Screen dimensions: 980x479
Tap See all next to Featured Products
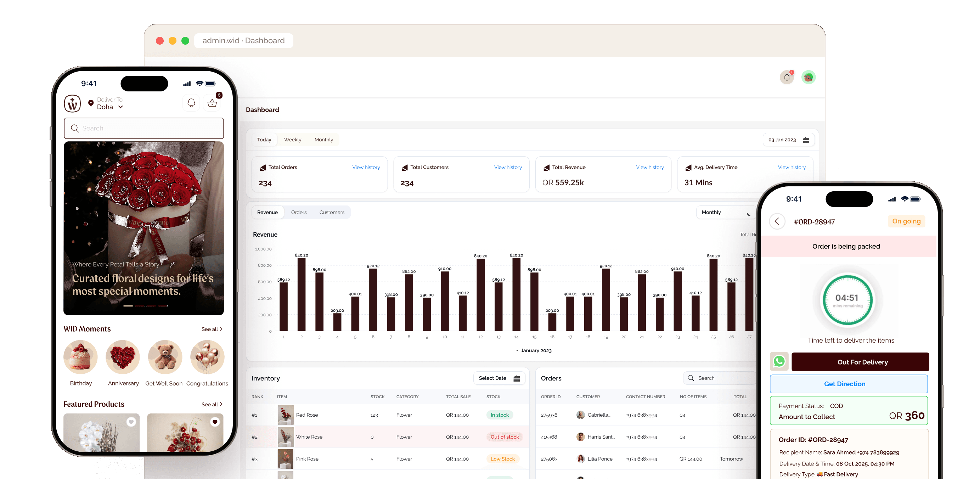[x=212, y=405]
